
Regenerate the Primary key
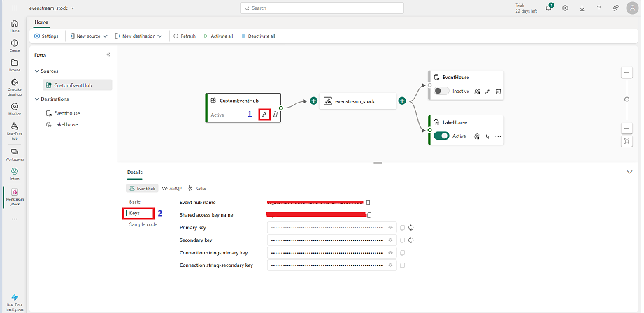coord(410,227)
